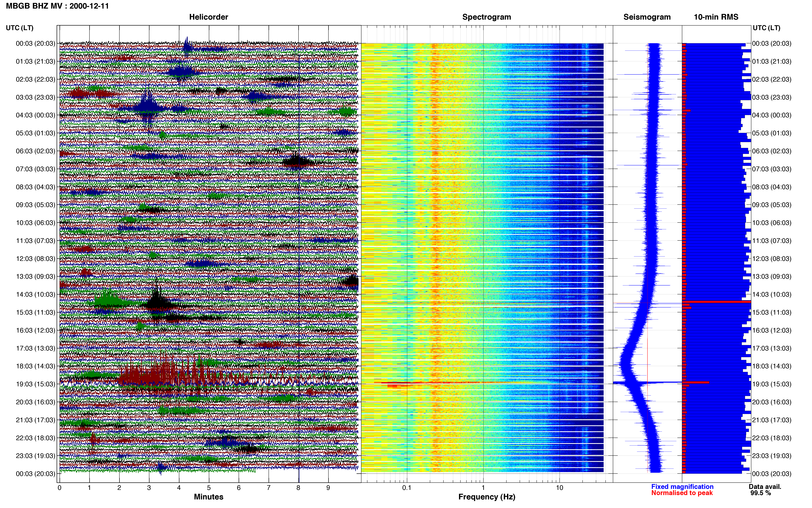The width and height of the screenshot is (812, 508).
Task: Click the left time label '23:03 (19:03)'
Action: [35, 456]
